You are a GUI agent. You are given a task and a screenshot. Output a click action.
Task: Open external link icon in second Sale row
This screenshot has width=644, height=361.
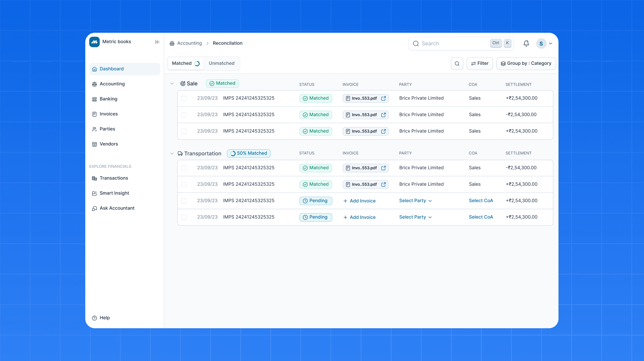383,115
